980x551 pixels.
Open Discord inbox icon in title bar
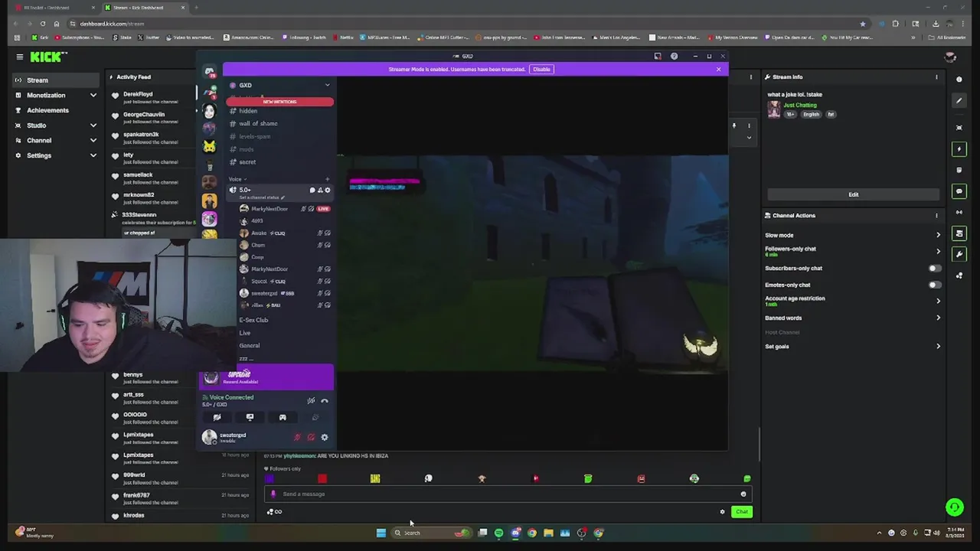(658, 57)
